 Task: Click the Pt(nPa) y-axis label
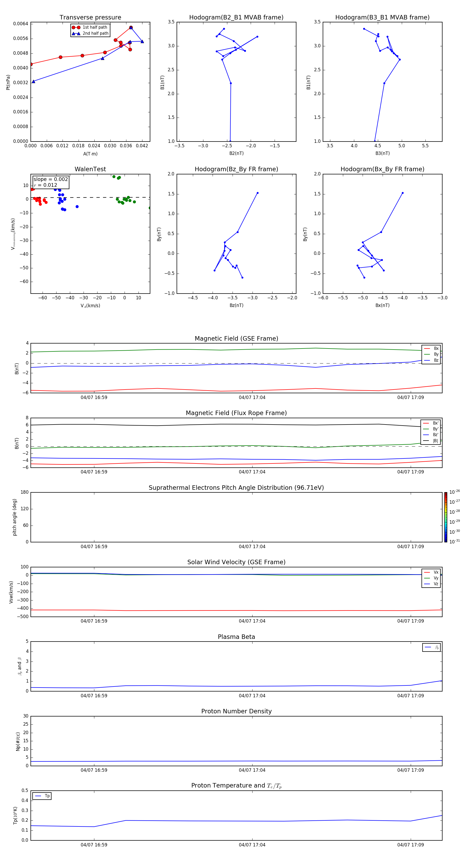(x=8, y=82)
